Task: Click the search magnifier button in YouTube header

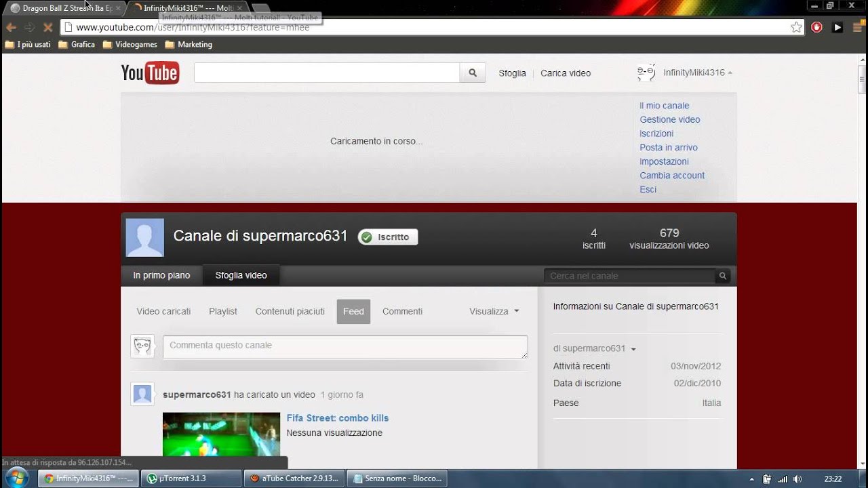Action: coord(473,73)
